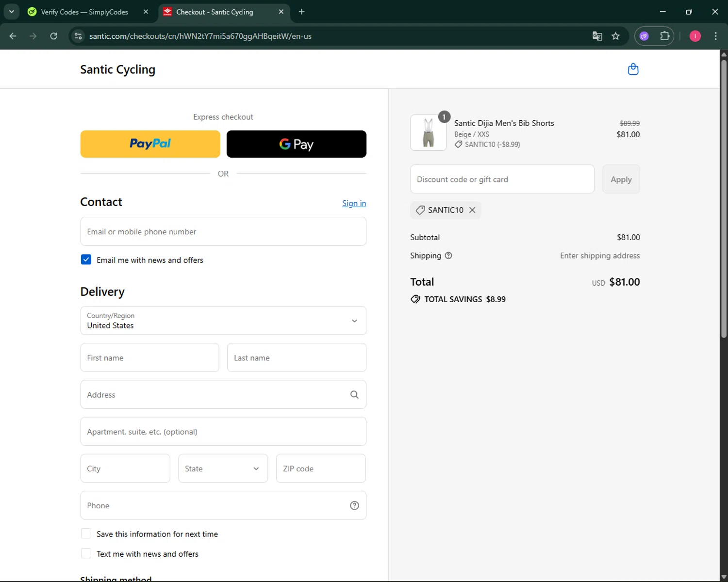Focus the City field
The image size is (728, 582).
point(125,469)
